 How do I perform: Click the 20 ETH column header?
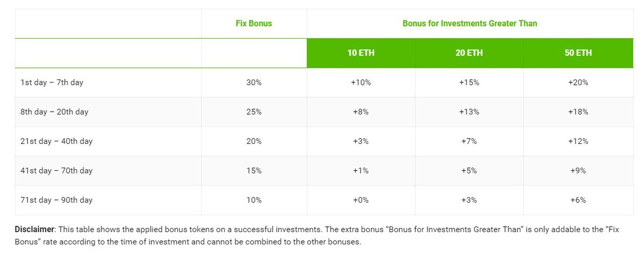(469, 53)
